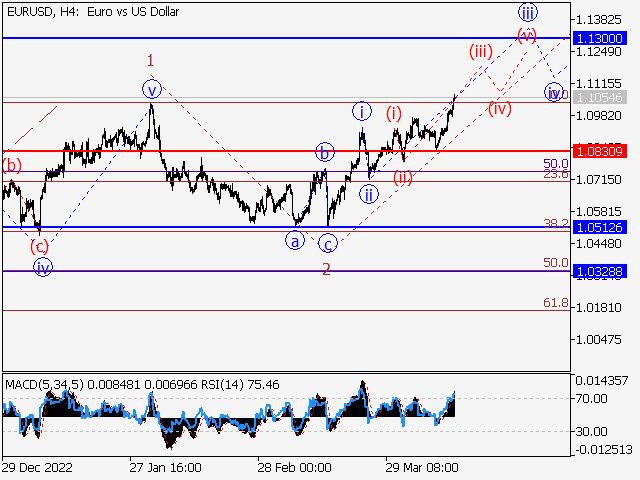640x480 pixels.
Task: Click the 29 Dec 2022 date marker
Action: pyautogui.click(x=37, y=467)
